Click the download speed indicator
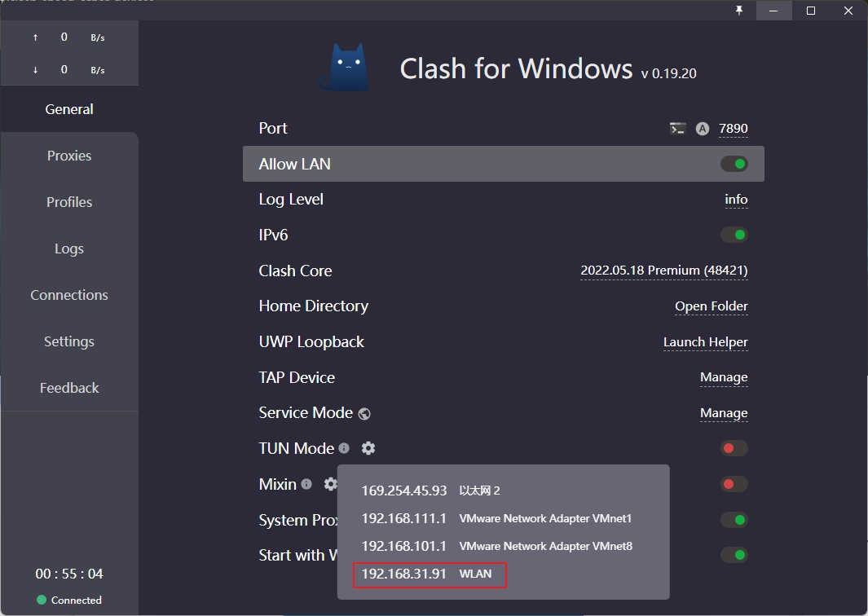Image resolution: width=868 pixels, height=616 pixels. [x=69, y=70]
